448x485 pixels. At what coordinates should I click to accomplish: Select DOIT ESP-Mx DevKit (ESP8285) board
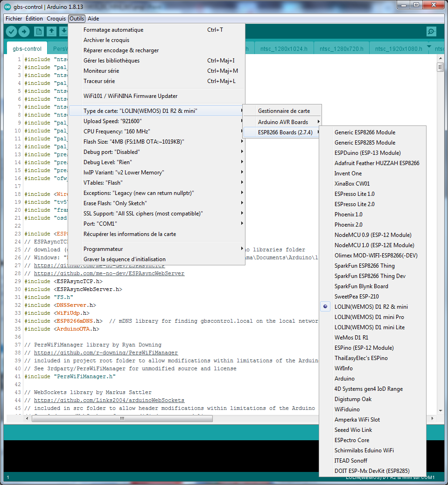tap(373, 471)
